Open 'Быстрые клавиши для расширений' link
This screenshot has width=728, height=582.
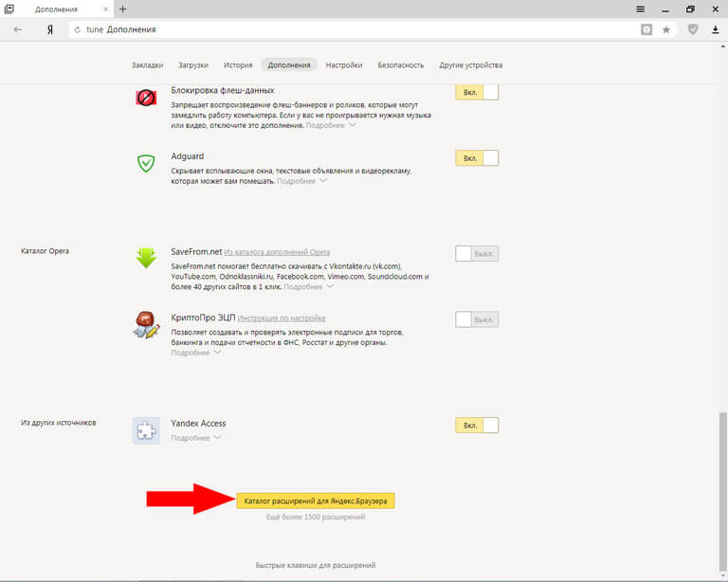(316, 565)
